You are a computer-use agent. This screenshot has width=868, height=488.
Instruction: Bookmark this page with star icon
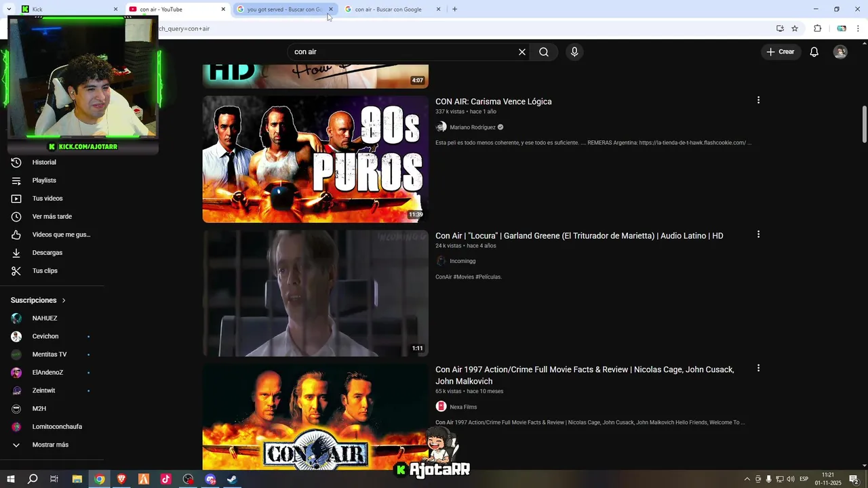(795, 28)
